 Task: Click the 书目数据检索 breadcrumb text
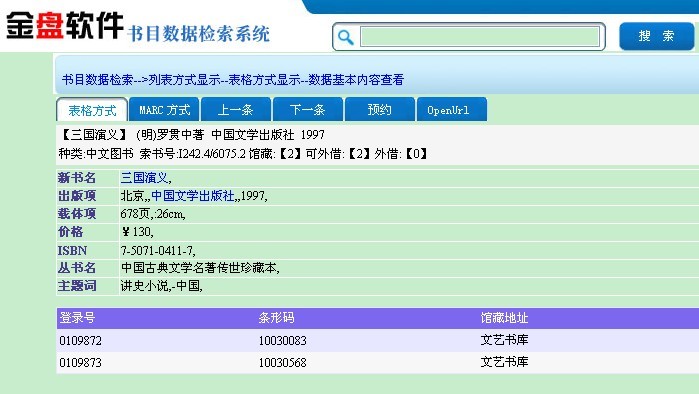pyautogui.click(x=97, y=80)
